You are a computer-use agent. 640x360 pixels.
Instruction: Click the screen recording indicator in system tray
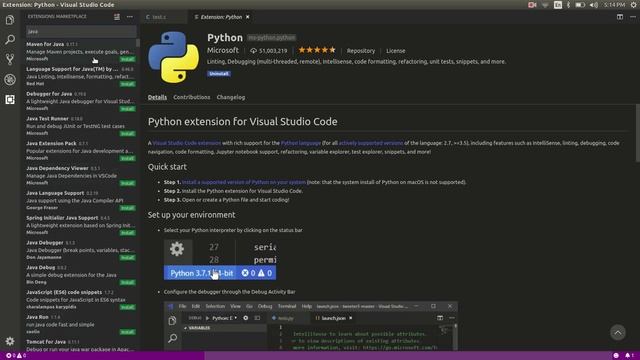pyautogui.click(x=532, y=5)
